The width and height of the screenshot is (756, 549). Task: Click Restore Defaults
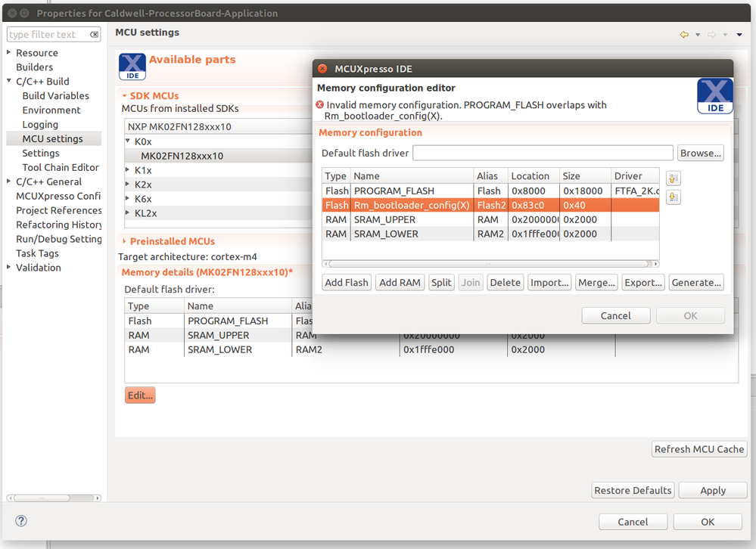pos(633,490)
